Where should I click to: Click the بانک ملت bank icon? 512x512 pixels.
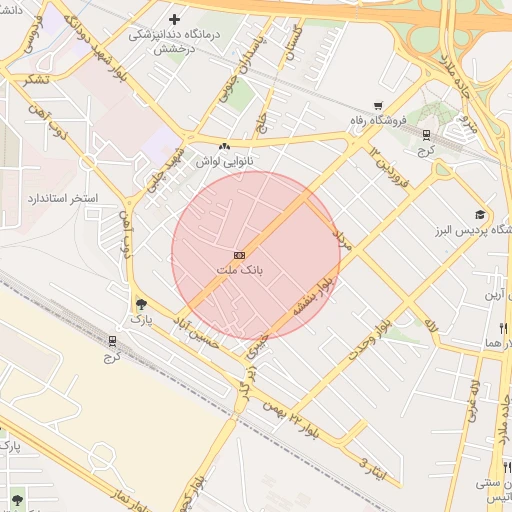point(239,255)
